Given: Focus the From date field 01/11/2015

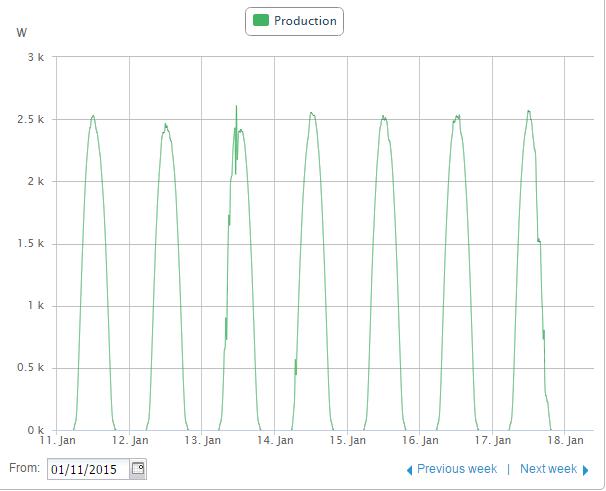Looking at the screenshot, I should click(x=88, y=468).
